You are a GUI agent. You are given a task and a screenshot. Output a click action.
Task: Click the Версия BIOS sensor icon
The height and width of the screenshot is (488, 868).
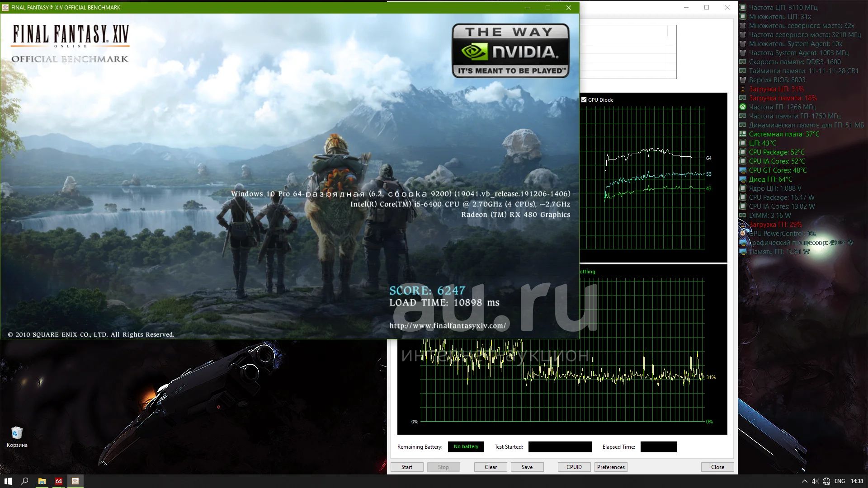pos(742,80)
